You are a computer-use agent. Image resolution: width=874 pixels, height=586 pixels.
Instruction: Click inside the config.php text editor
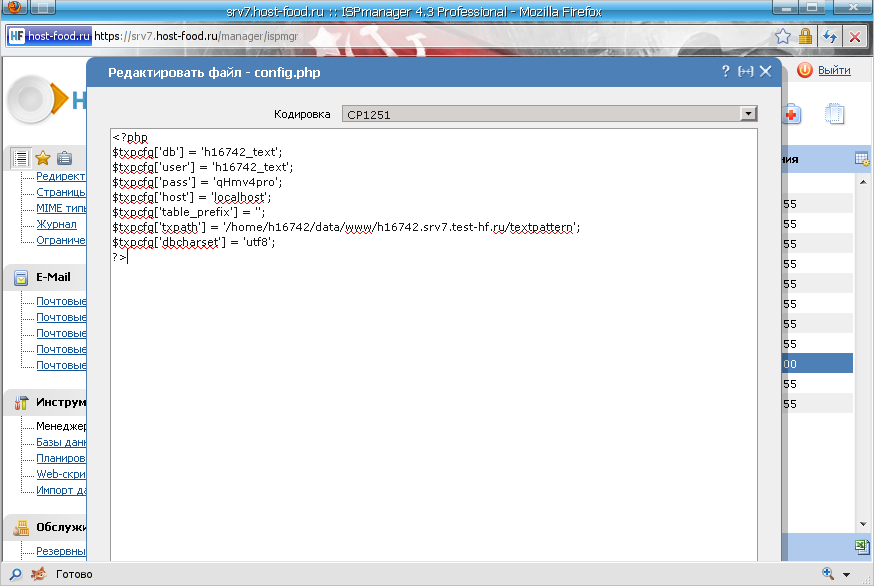tap(433, 400)
